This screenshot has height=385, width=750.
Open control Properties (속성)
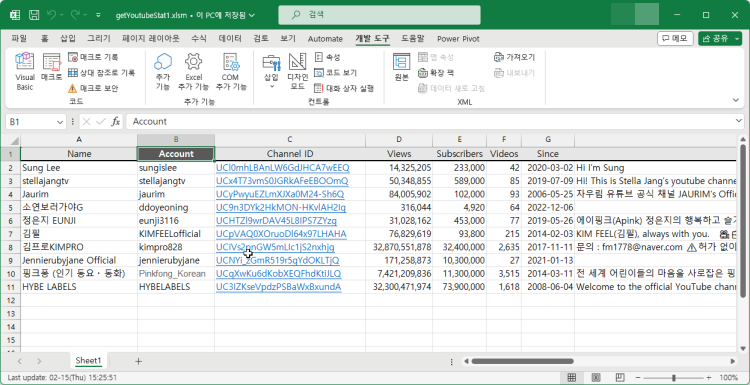[328, 57]
